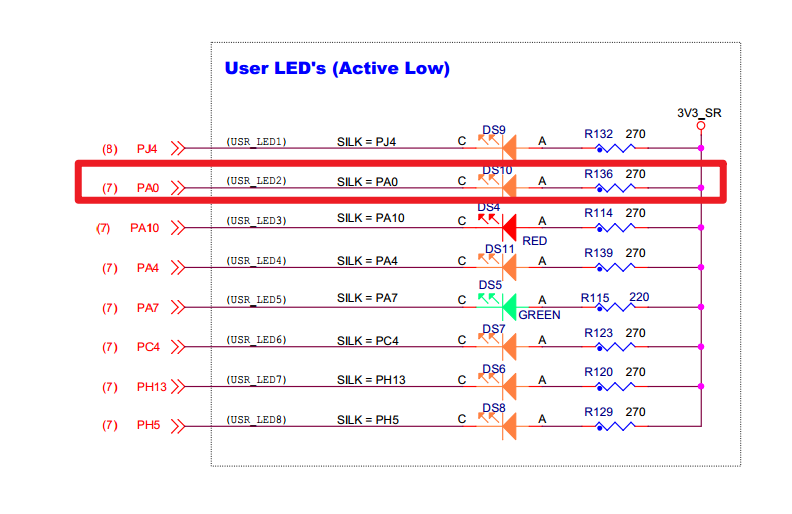Click the PA7 off-page connector arrow
Viewport: 792px width, 514px height.
tap(178, 307)
